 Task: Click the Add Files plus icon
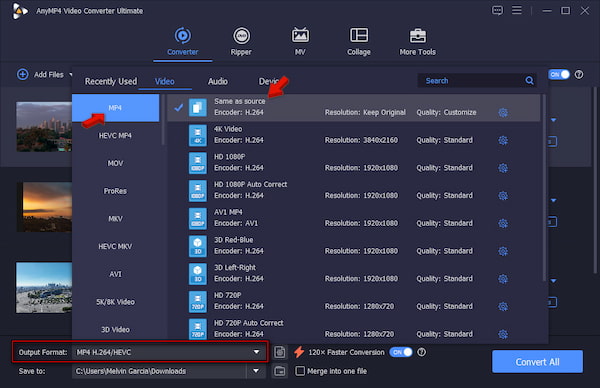[23, 74]
